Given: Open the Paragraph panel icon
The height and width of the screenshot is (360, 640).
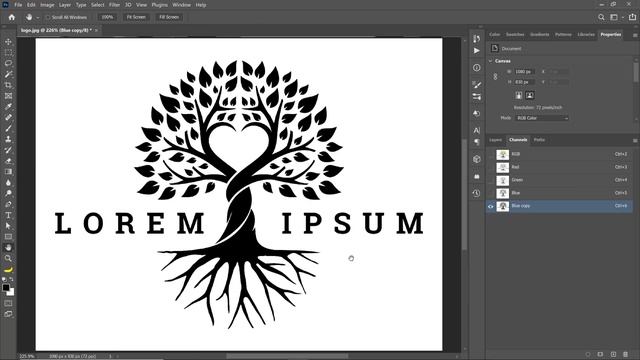Looking at the screenshot, I should [477, 142].
